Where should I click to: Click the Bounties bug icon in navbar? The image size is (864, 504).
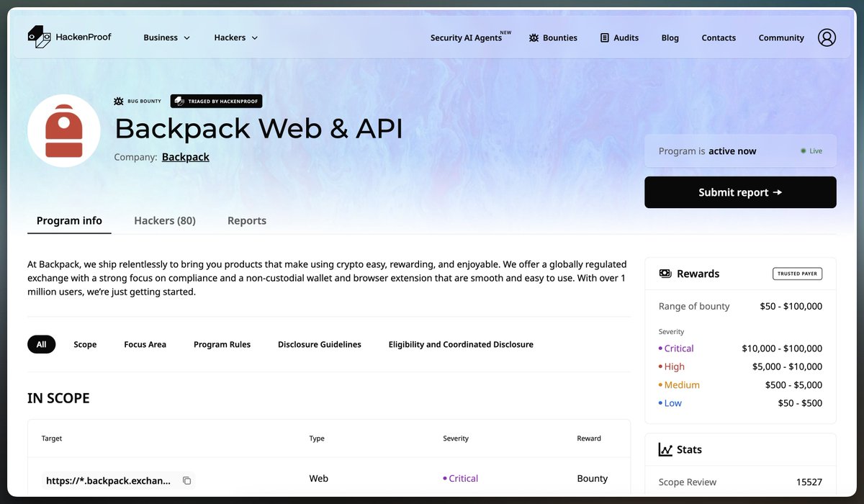point(534,37)
